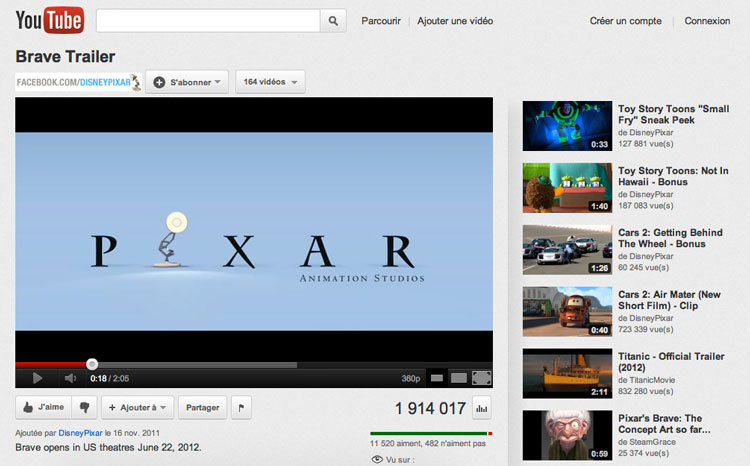Screen dimensions: 750x466
Task: Open Cars 2: Getting Behind The Wheel title
Action: pos(670,238)
